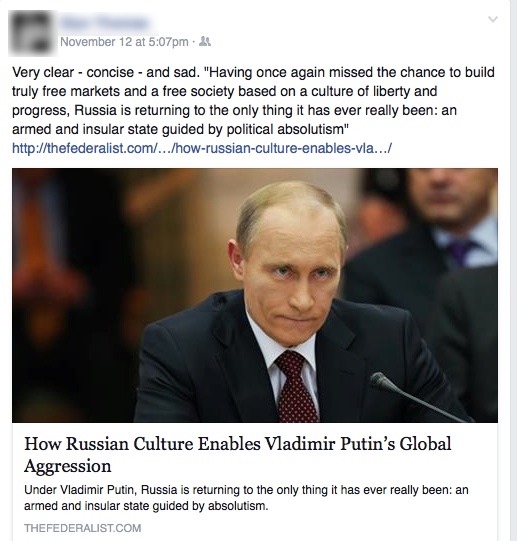Select the article summary starting Under Vladimir Putin

246,498
